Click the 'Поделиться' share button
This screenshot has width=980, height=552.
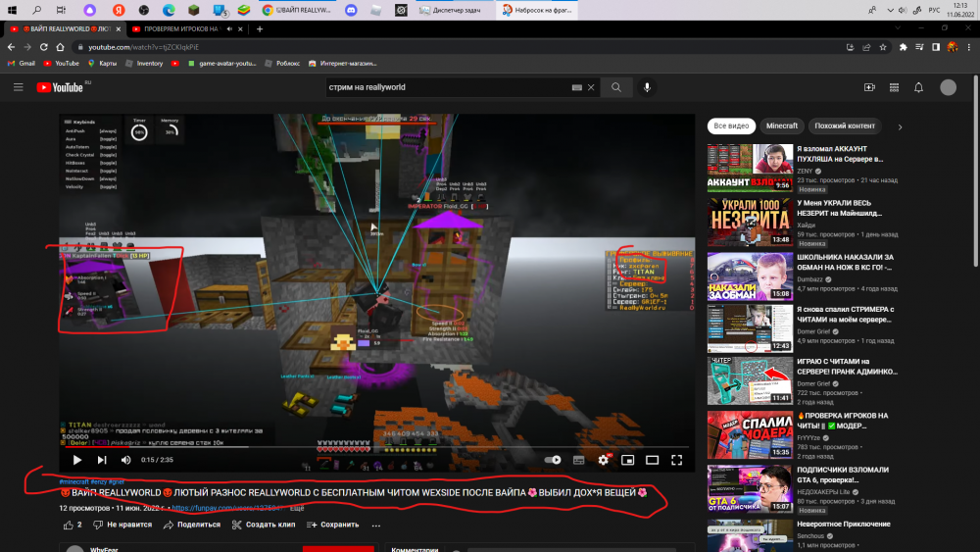coord(192,526)
